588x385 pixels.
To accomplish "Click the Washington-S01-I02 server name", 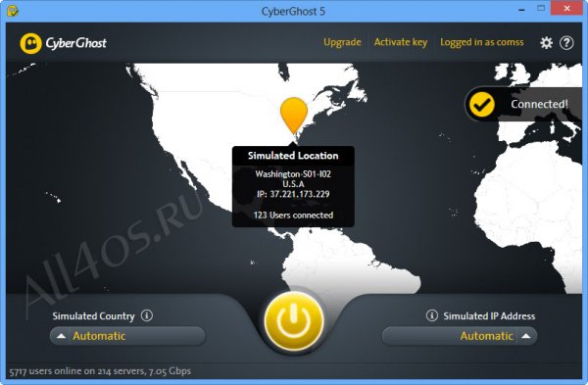I will [x=293, y=174].
